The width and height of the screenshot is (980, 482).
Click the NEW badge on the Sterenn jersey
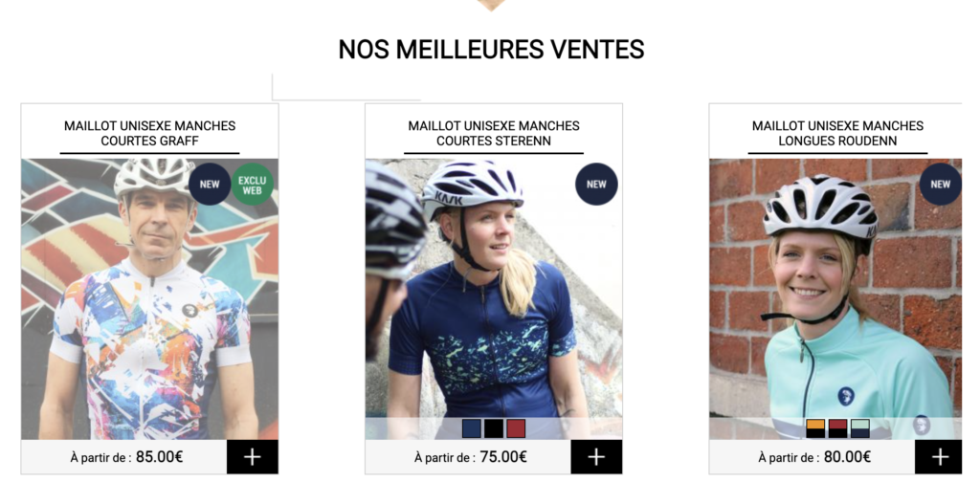click(596, 185)
